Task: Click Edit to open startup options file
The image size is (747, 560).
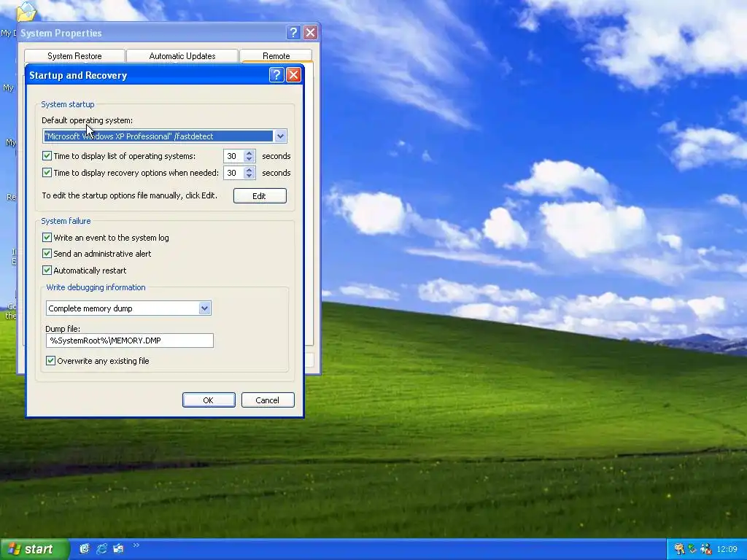Action: 260,195
